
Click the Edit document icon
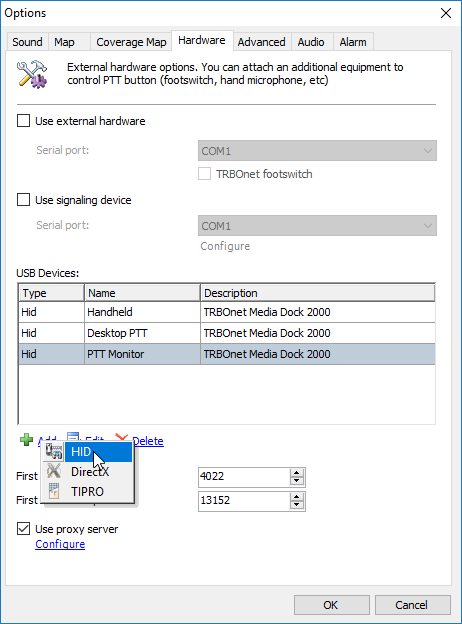(73, 437)
